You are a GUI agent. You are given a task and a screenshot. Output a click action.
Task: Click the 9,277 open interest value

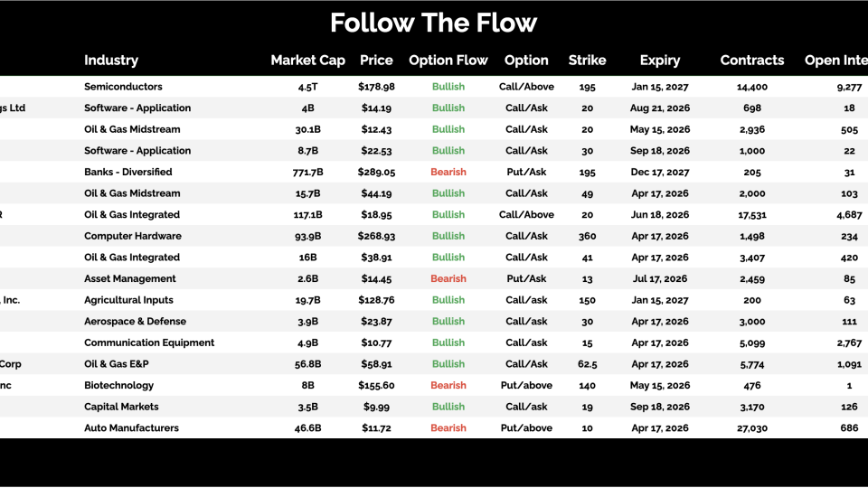click(849, 88)
